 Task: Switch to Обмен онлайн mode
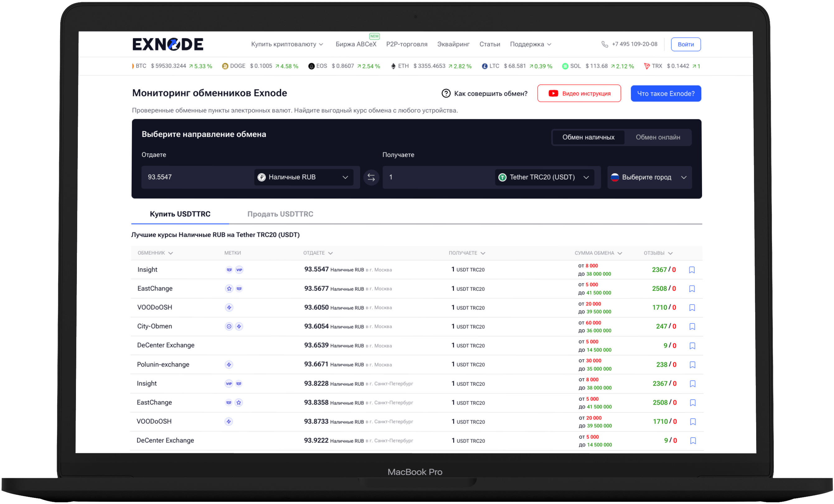(x=658, y=137)
